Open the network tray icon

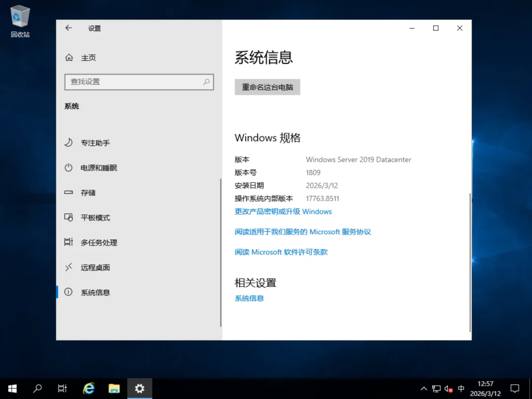pos(436,389)
